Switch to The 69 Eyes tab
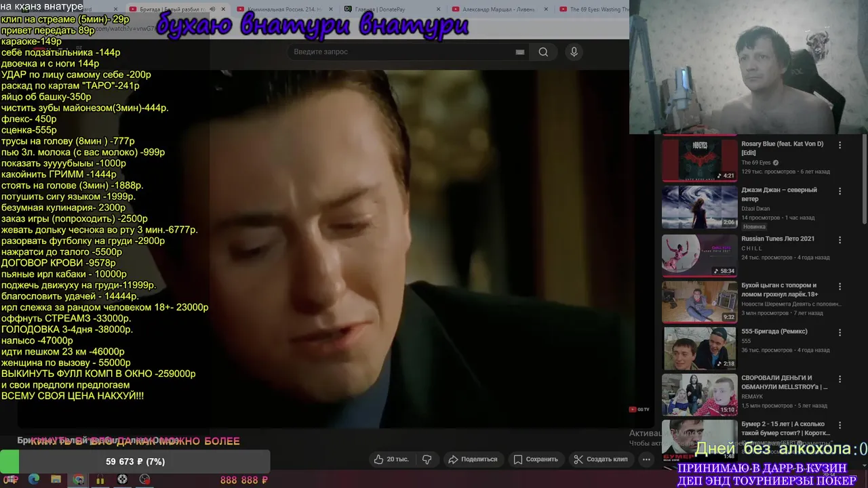Viewport: 868px width, 488px height. pos(593,9)
